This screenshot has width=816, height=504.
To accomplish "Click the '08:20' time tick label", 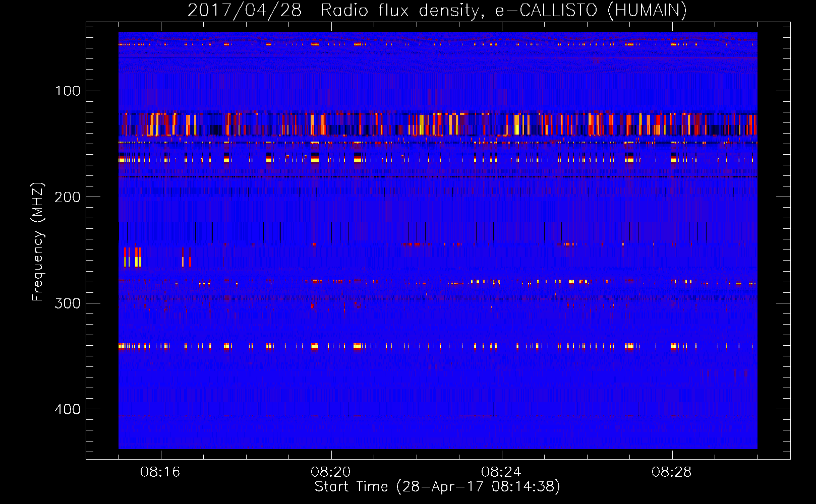I will pos(330,472).
